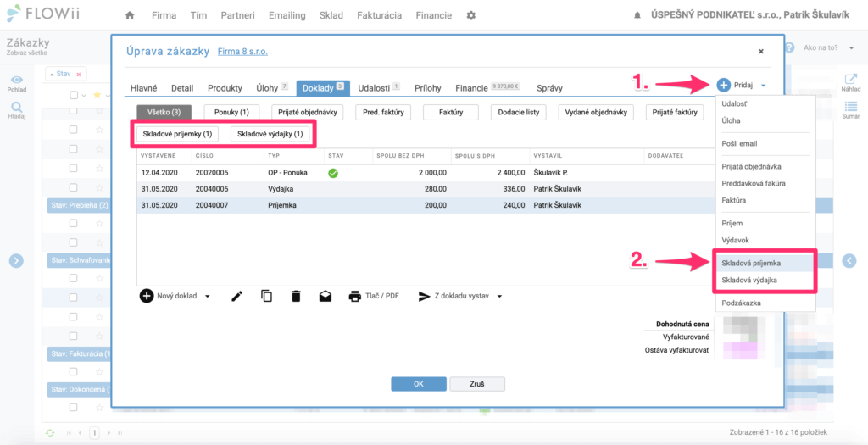The width and height of the screenshot is (868, 445).
Task: Click the FLOWii logo
Action: pyautogui.click(x=43, y=14)
